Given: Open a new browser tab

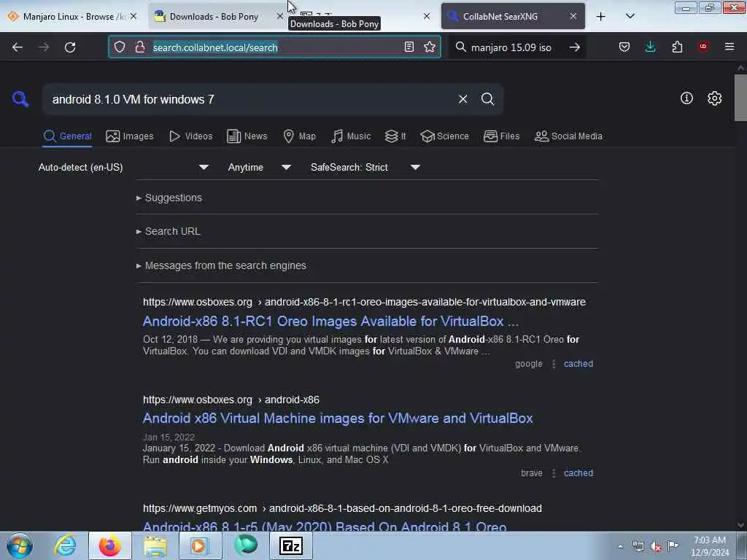Looking at the screenshot, I should click(601, 17).
